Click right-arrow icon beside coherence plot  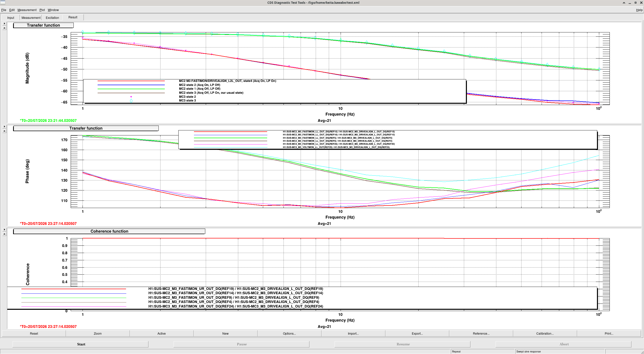click(4, 229)
